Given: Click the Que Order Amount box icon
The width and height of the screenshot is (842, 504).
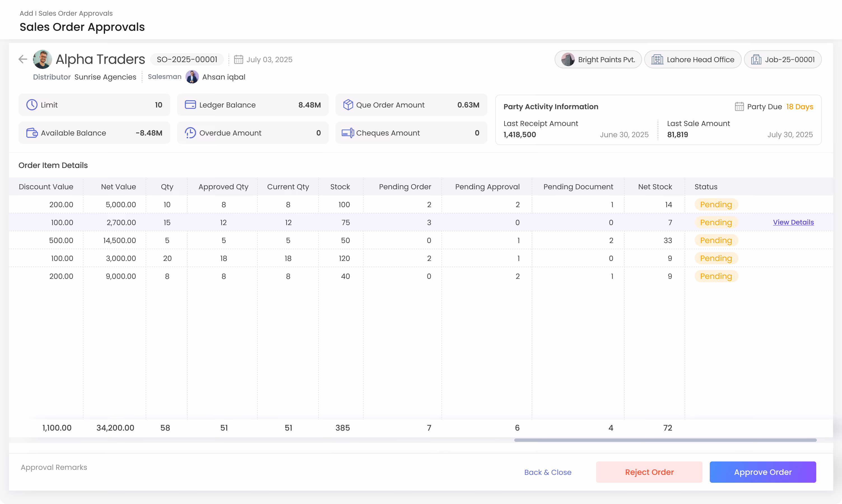Looking at the screenshot, I should click(x=348, y=105).
